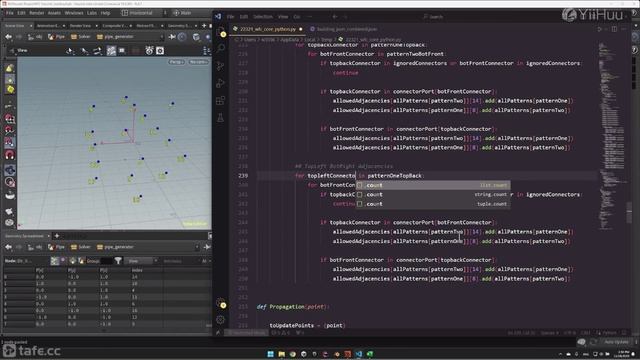This screenshot has height=360, width=640.
Task: Open VS Code Search sidebar icon
Action: pyautogui.click(x=220, y=48)
